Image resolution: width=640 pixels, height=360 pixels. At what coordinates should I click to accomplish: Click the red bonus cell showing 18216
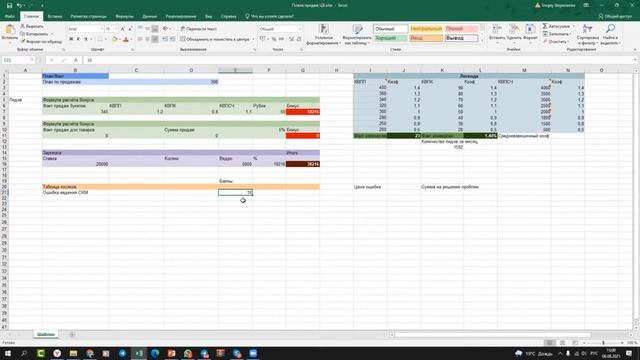tap(303, 111)
